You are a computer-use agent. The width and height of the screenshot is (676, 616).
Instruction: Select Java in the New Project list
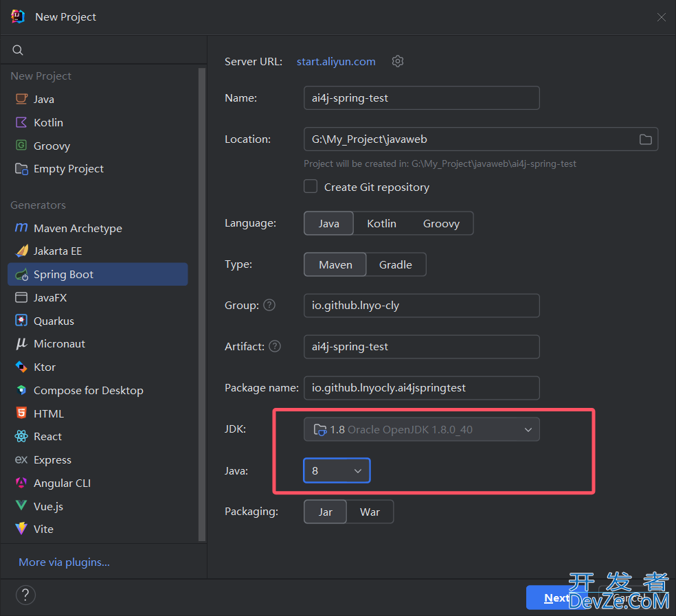tap(98, 99)
